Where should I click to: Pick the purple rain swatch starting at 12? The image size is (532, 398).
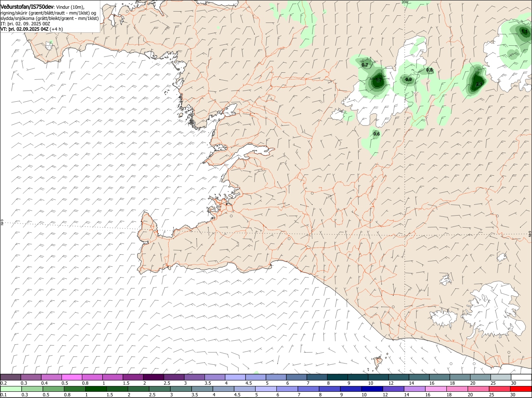click(393, 389)
